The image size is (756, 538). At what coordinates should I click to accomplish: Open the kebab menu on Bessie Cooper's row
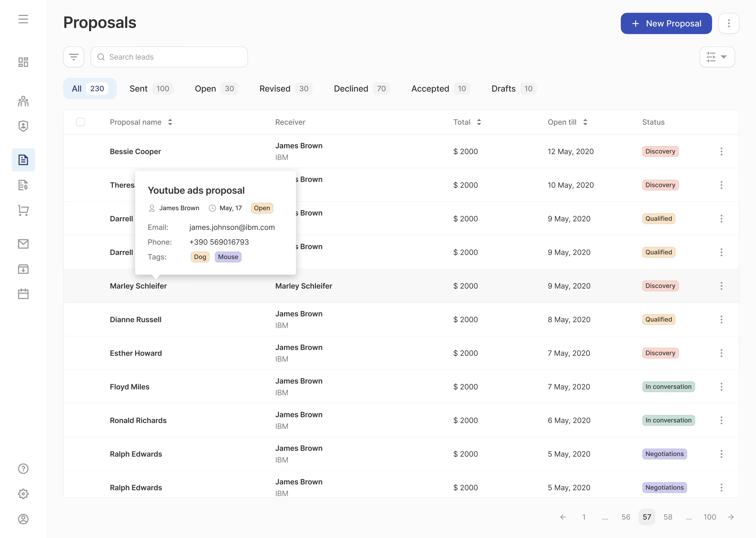(x=722, y=151)
